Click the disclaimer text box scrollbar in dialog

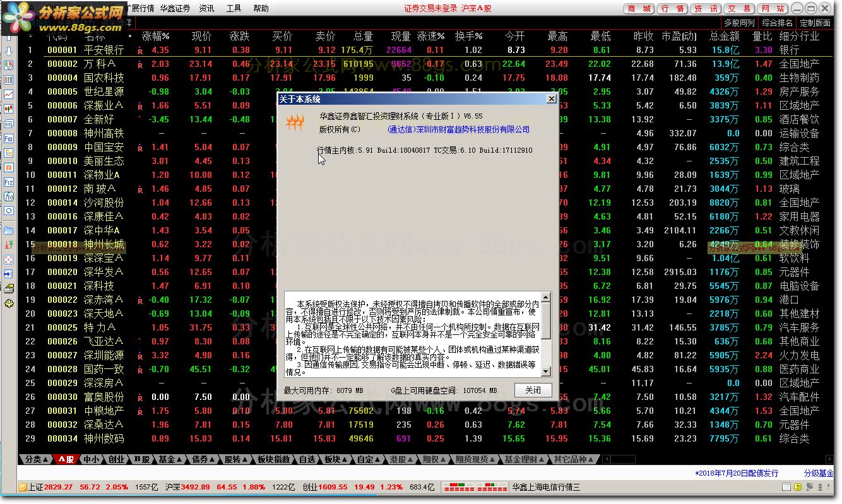[x=546, y=334]
